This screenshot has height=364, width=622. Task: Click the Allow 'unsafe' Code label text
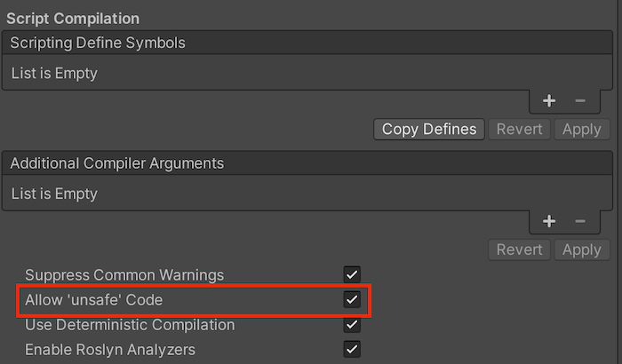94,300
